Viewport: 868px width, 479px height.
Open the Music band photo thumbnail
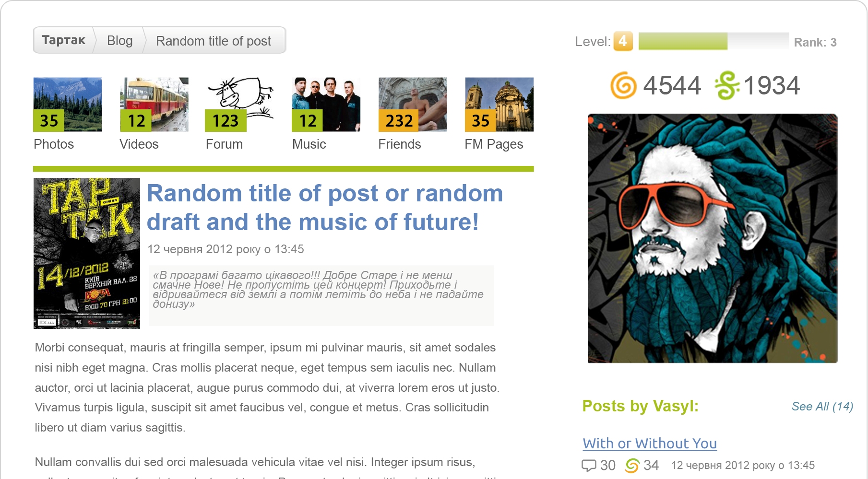(326, 105)
